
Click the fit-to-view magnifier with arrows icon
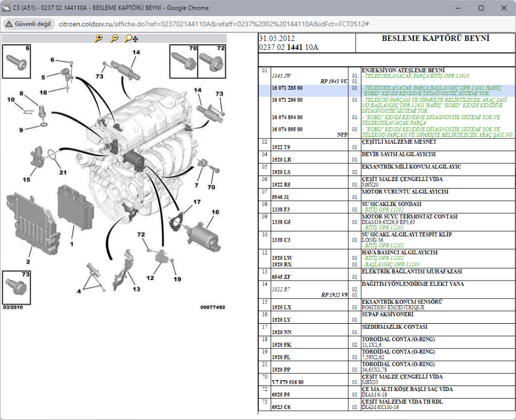131,38
